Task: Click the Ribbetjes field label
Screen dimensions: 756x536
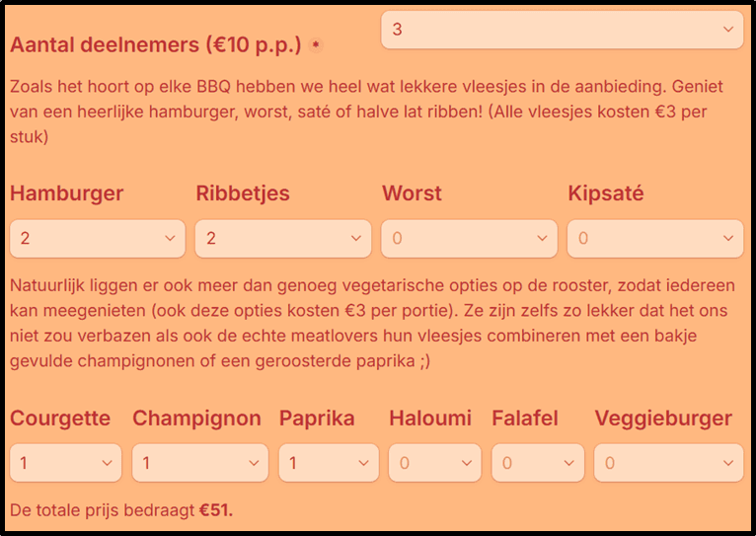Action: coord(243,193)
